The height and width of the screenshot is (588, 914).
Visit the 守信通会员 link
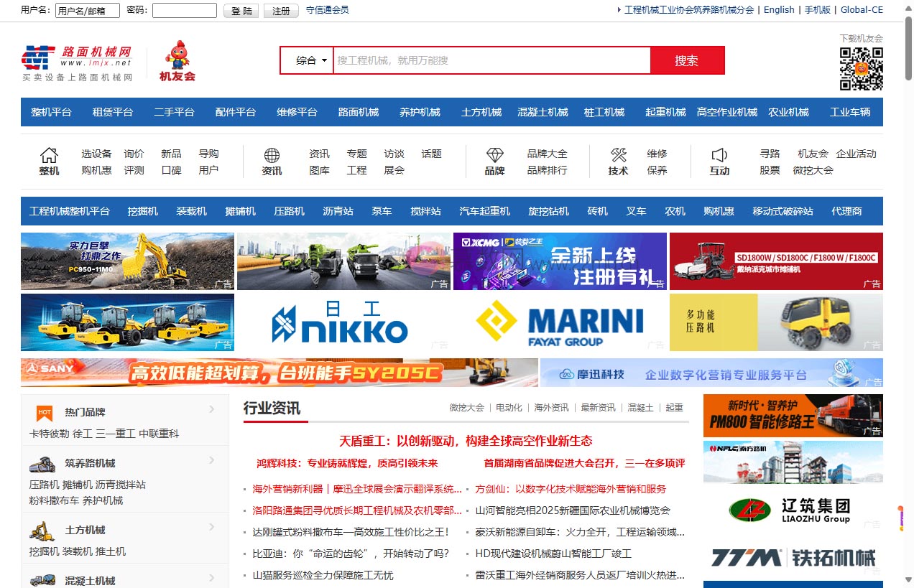click(328, 10)
